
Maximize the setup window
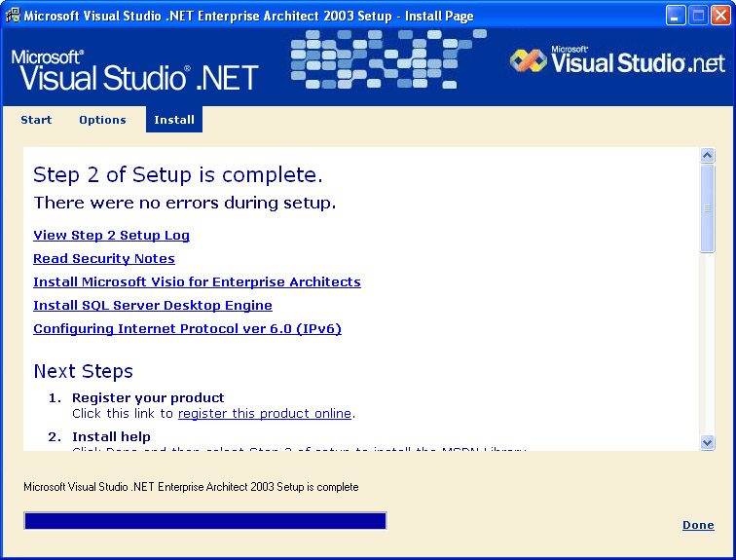click(x=698, y=16)
